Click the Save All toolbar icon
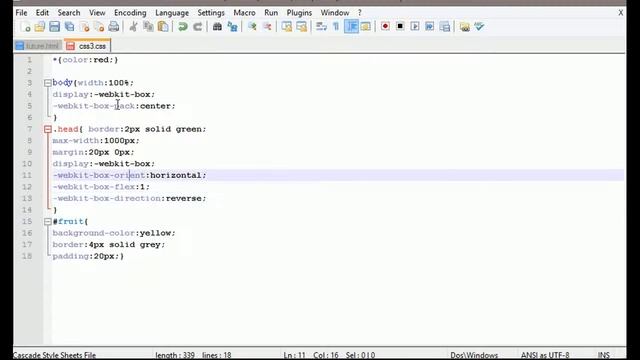 pyautogui.click(x=69, y=27)
